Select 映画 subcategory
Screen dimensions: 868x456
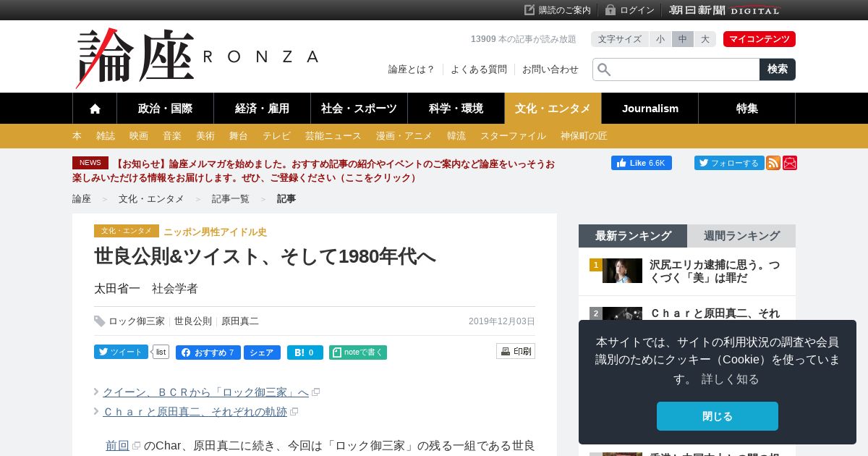(x=139, y=136)
